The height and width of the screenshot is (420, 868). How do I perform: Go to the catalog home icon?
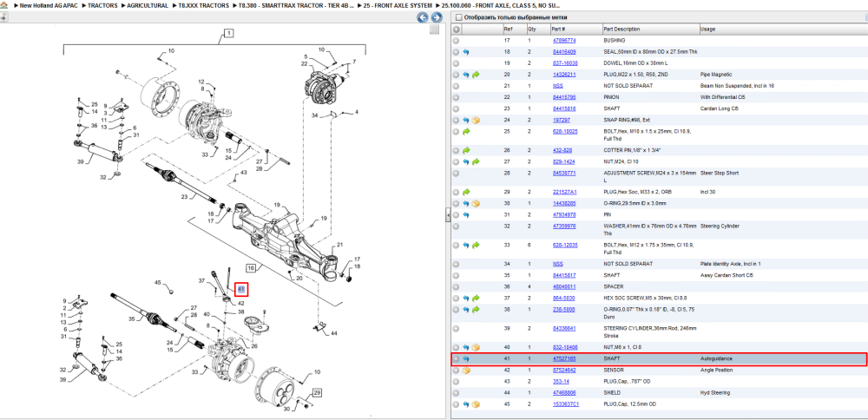tap(3, 5)
